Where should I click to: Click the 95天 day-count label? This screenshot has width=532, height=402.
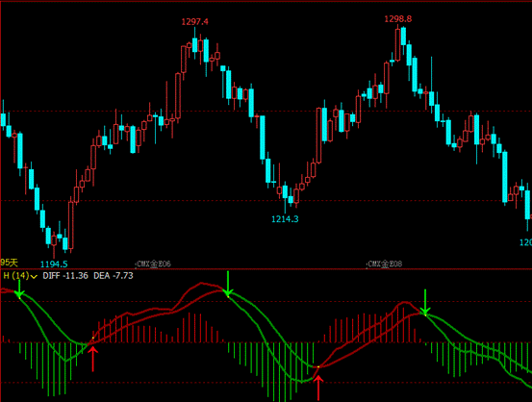(10, 263)
